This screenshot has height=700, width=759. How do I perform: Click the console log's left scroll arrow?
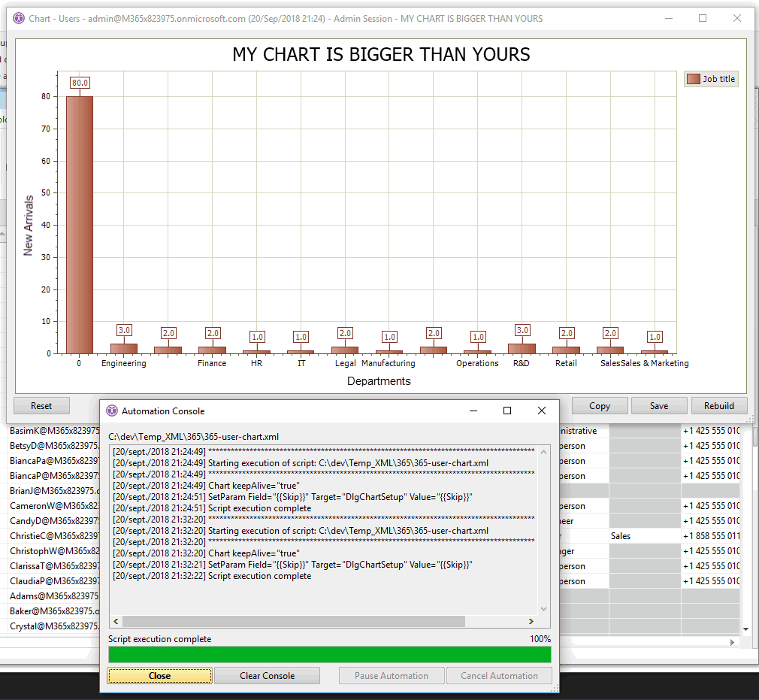coord(116,622)
